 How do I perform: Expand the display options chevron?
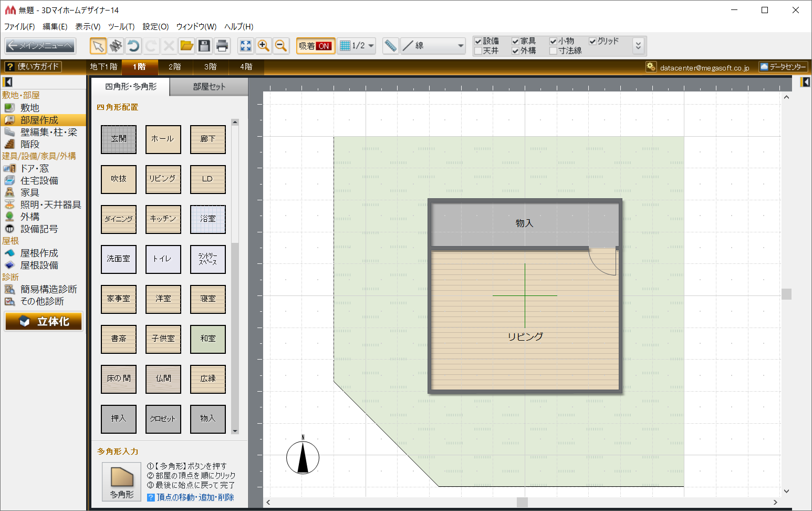tap(638, 46)
